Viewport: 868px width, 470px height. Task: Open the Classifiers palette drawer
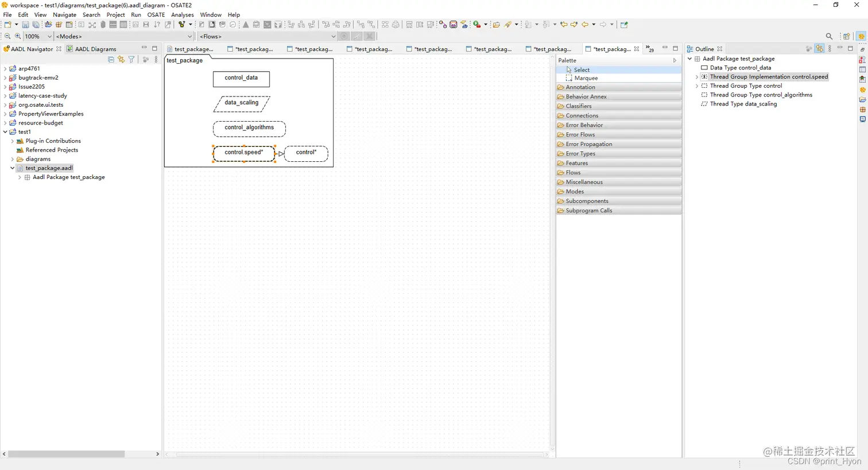(x=619, y=106)
